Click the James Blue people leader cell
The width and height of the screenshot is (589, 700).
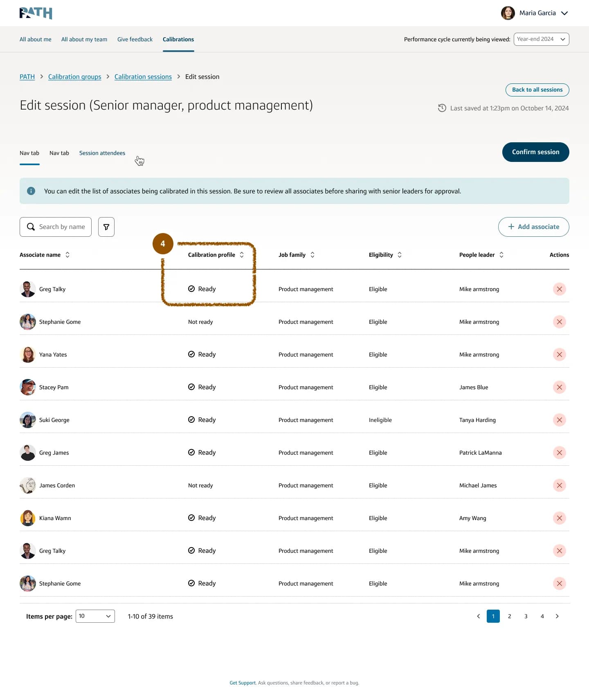pos(474,387)
